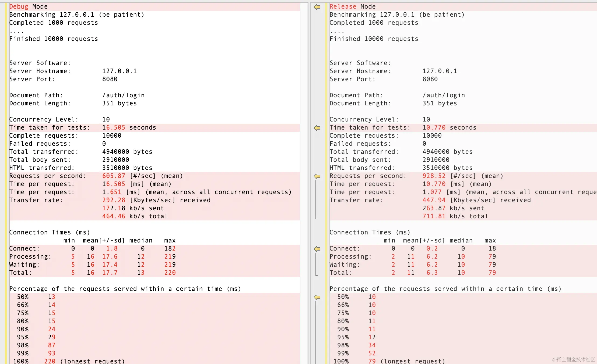The width and height of the screenshot is (597, 364).
Task: Click copy-left arrow at 50% percentile row
Action: pyautogui.click(x=317, y=297)
